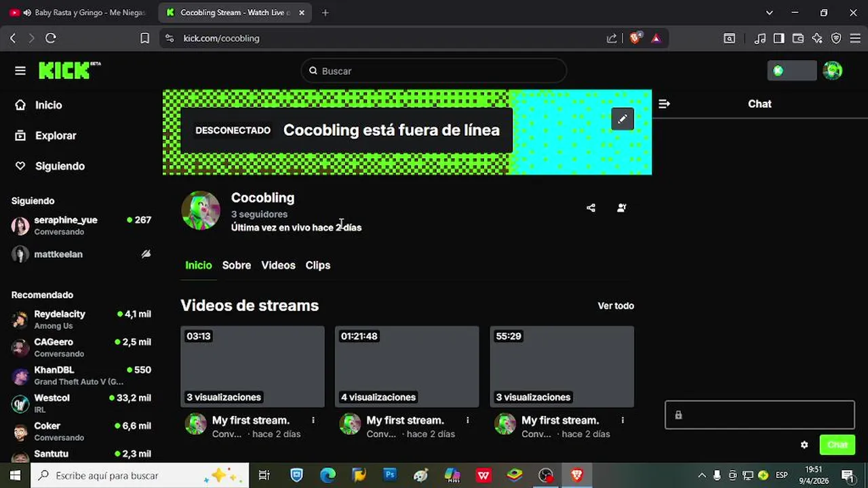Open the Brave Wallet icon

[x=798, y=39]
